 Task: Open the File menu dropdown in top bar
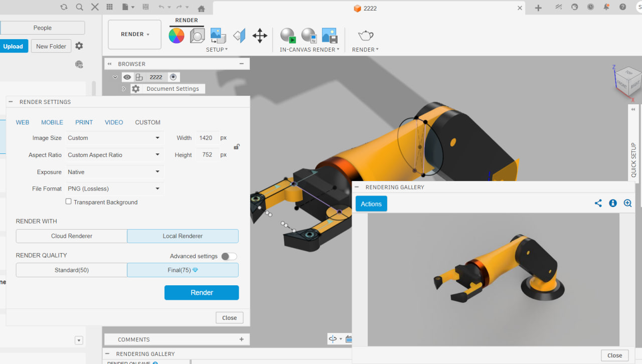(128, 7)
